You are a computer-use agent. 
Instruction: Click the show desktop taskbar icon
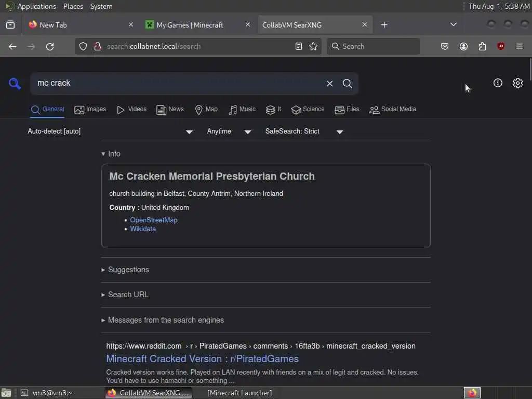click(x=6, y=393)
